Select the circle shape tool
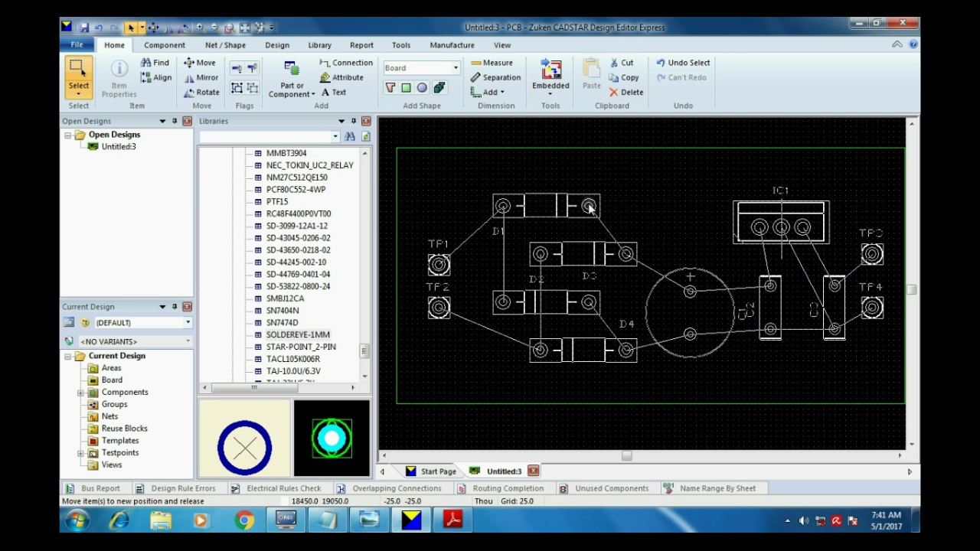The width and height of the screenshot is (980, 551). pyautogui.click(x=422, y=88)
